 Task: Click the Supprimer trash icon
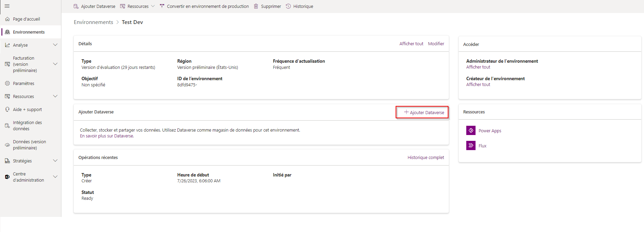pyautogui.click(x=256, y=6)
